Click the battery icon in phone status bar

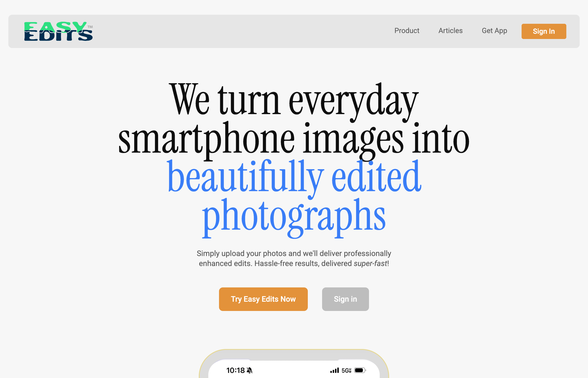[360, 370]
